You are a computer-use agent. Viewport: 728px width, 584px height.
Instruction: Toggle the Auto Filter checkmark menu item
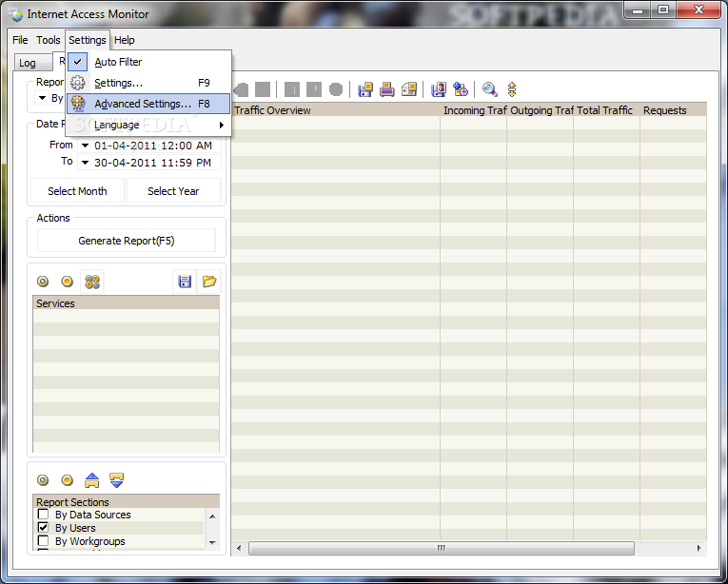pyautogui.click(x=148, y=62)
